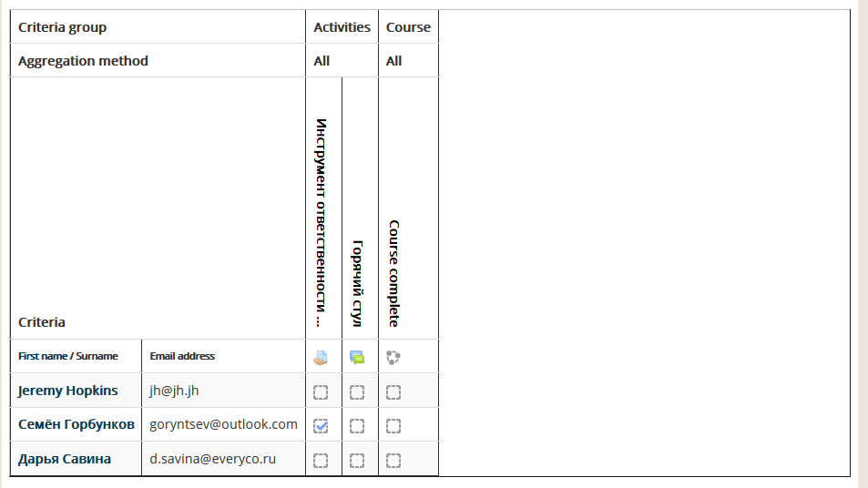Toggle Семён Горбунков Горячий стул completion box
The height and width of the screenshot is (488, 868).
[x=357, y=426]
